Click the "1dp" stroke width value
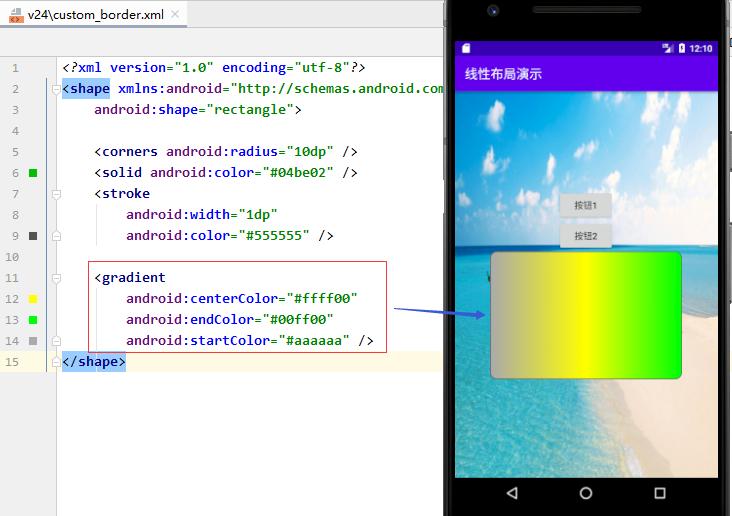Viewport: 732px width, 516px height. 258,215
